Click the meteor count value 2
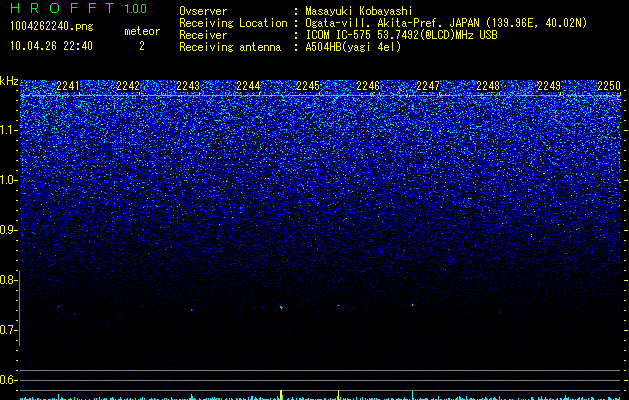This screenshot has width=629, height=400. point(142,46)
